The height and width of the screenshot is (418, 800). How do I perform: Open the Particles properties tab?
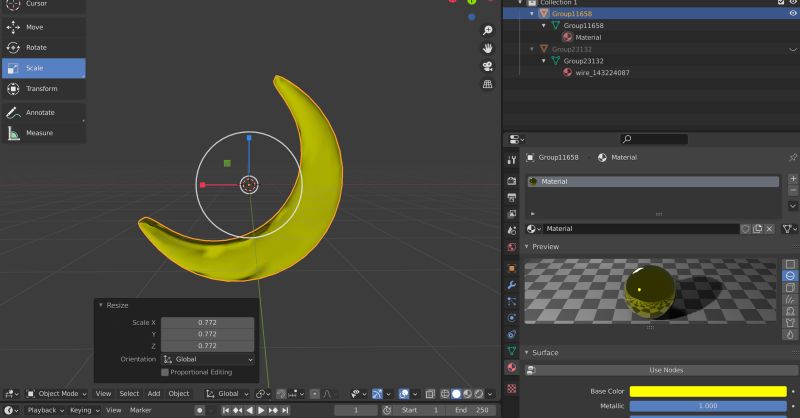tap(512, 301)
